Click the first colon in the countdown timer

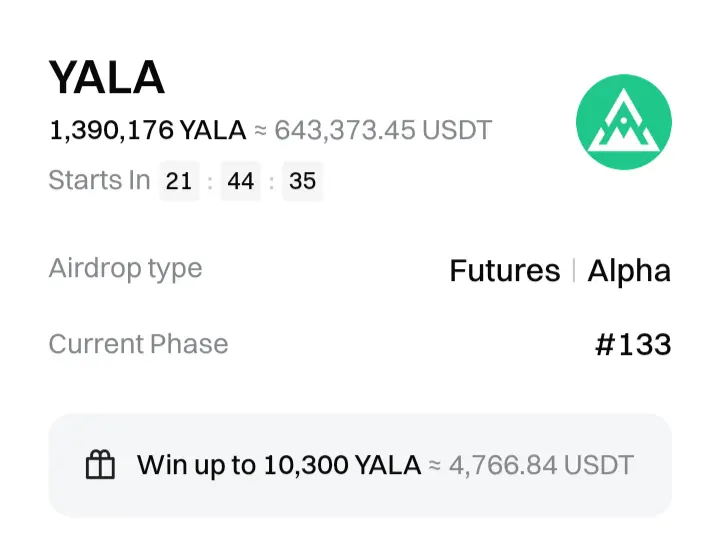tap(210, 182)
